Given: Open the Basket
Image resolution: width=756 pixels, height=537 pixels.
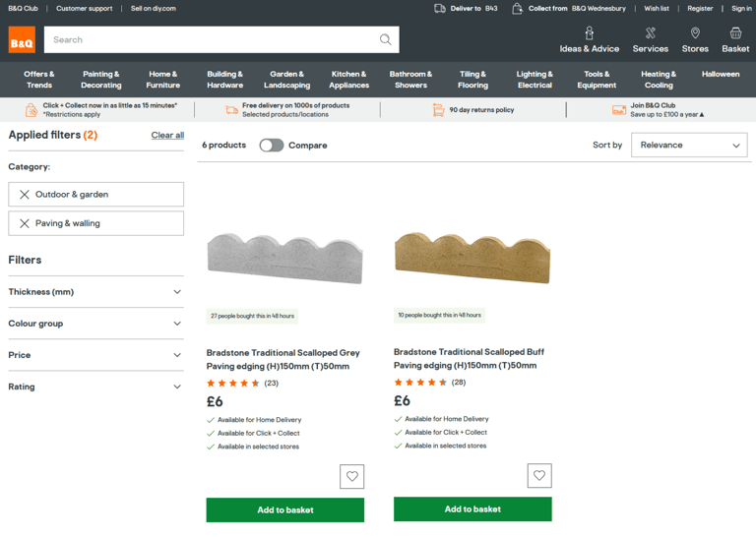Looking at the screenshot, I should click(735, 40).
